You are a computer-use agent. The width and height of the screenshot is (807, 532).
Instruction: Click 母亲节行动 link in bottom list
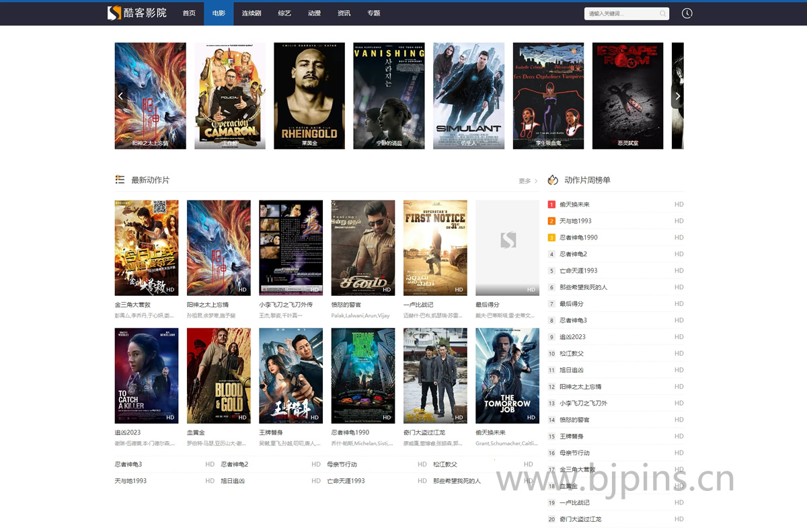coord(342,464)
